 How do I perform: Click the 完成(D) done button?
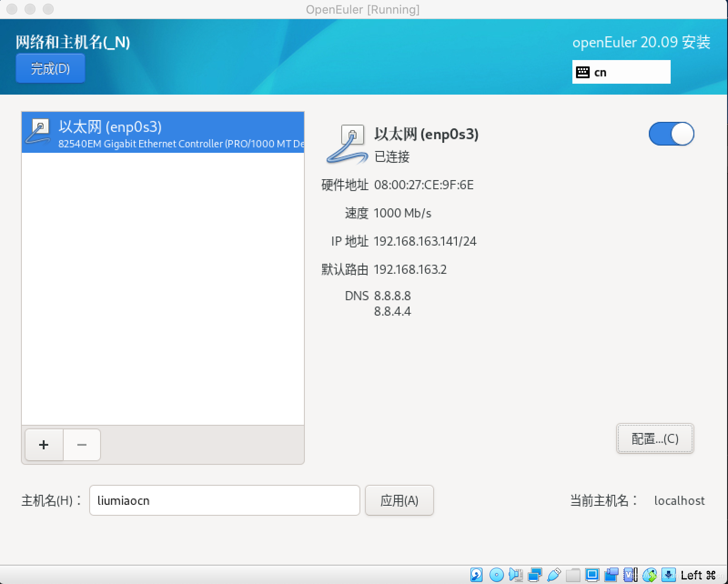pos(50,68)
